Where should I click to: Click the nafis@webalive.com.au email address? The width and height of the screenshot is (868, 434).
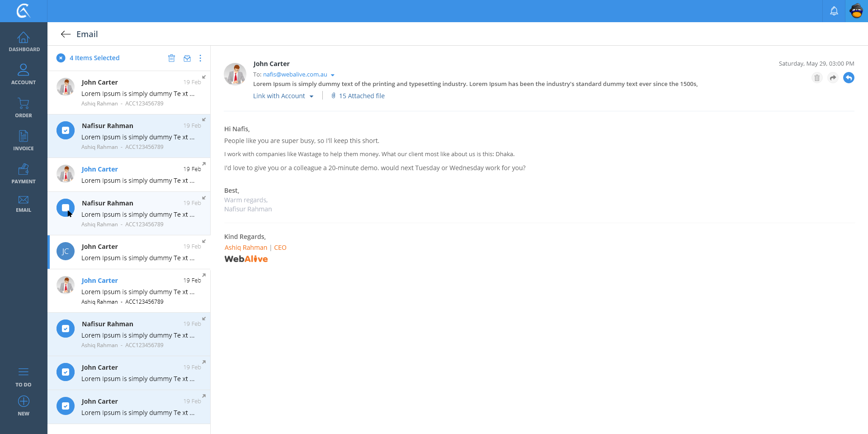pos(295,75)
